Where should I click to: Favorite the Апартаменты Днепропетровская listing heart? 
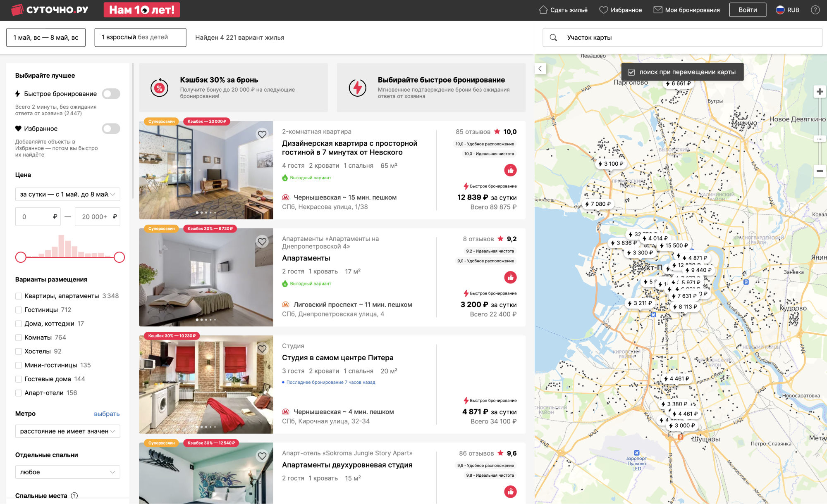coord(262,241)
